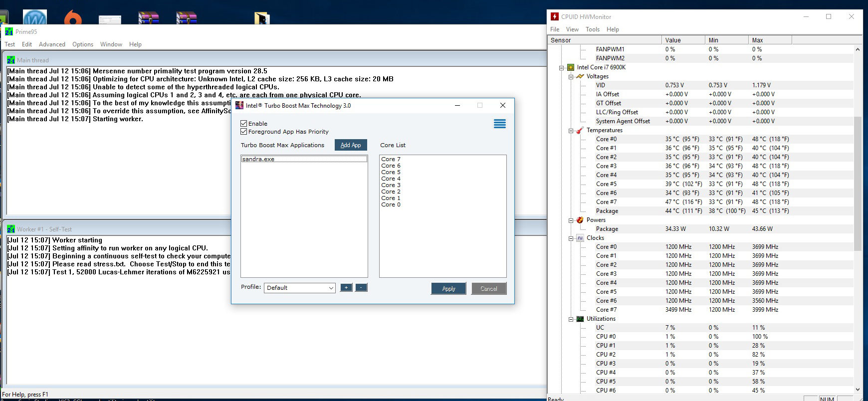Open HWMonitor Tools menu
Screen dimensions: 868x401
pos(593,29)
